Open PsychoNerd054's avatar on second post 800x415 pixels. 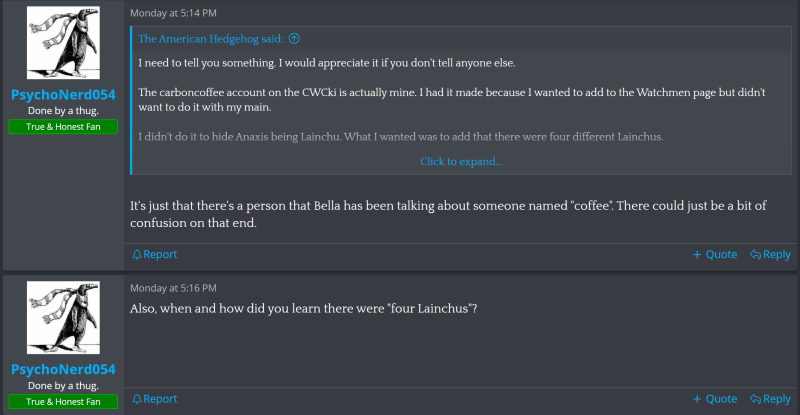(x=63, y=318)
